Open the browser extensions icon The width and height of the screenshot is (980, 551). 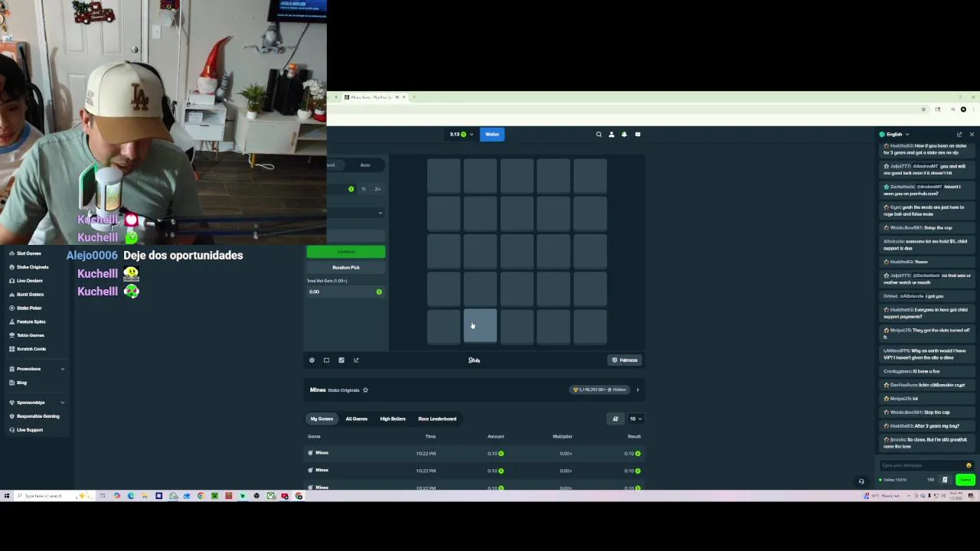click(938, 109)
